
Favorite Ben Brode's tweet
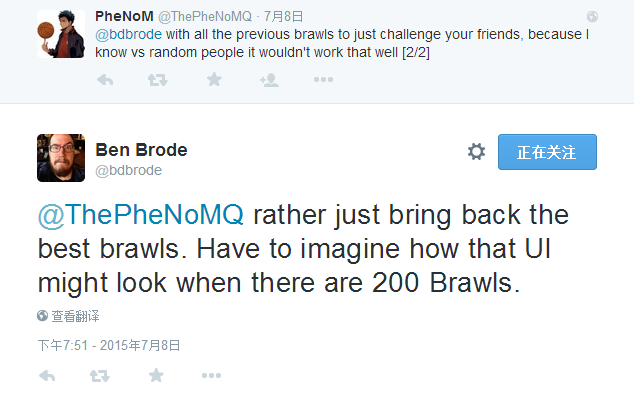[x=156, y=375]
